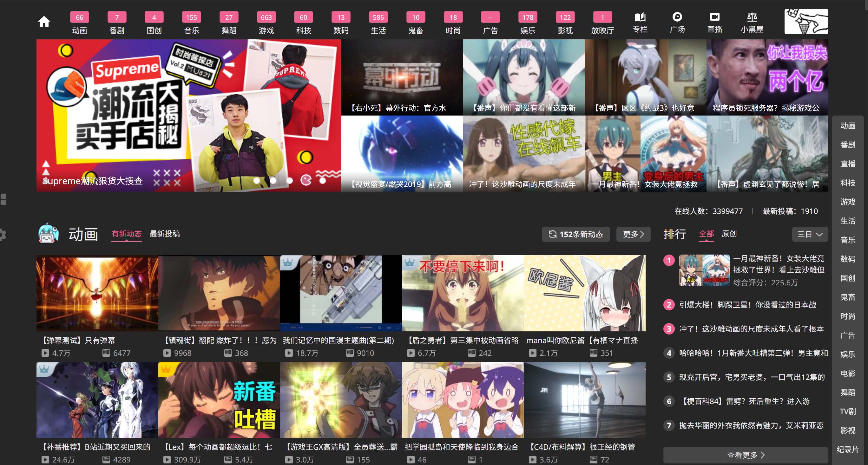The height and width of the screenshot is (465, 868).
Task: Open the 广场 square icon
Action: [677, 17]
